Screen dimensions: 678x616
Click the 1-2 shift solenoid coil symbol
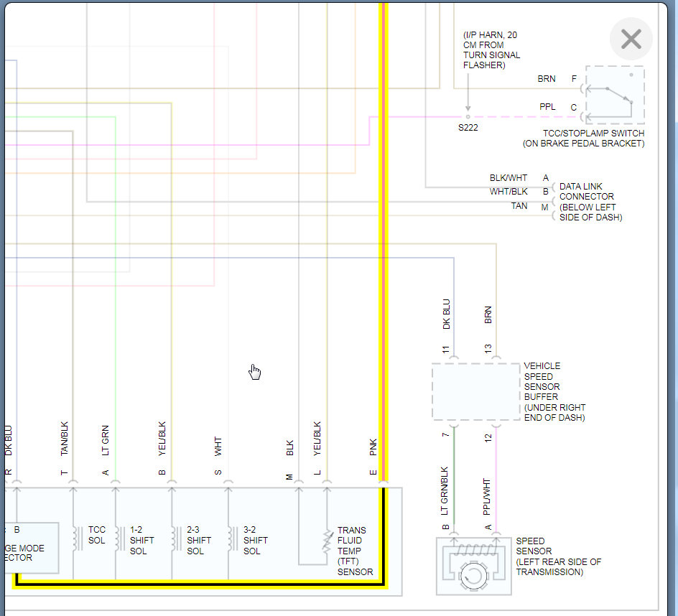[x=120, y=538]
